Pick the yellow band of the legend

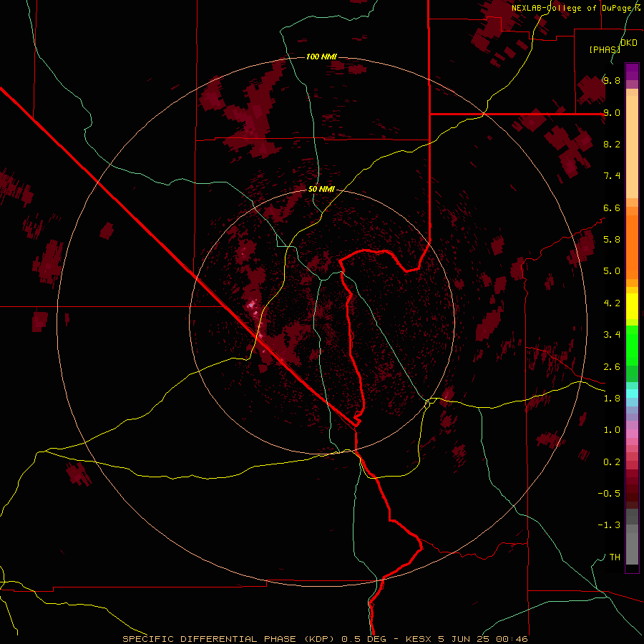632,306
